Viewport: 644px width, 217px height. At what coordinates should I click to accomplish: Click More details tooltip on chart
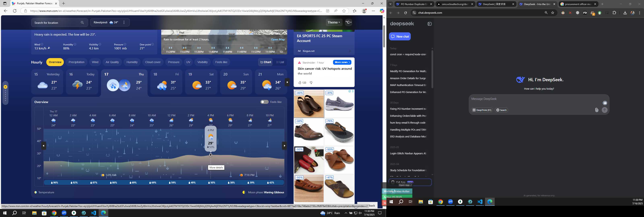tap(216, 168)
